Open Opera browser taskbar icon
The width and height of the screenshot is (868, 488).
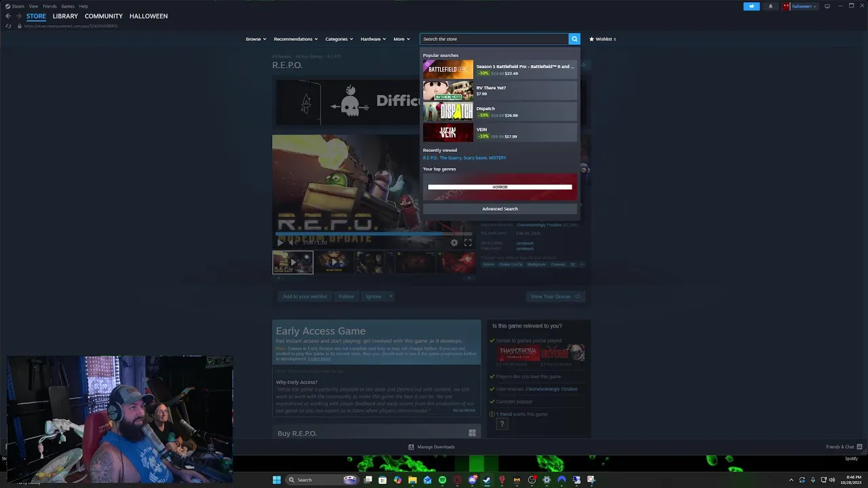click(458, 480)
